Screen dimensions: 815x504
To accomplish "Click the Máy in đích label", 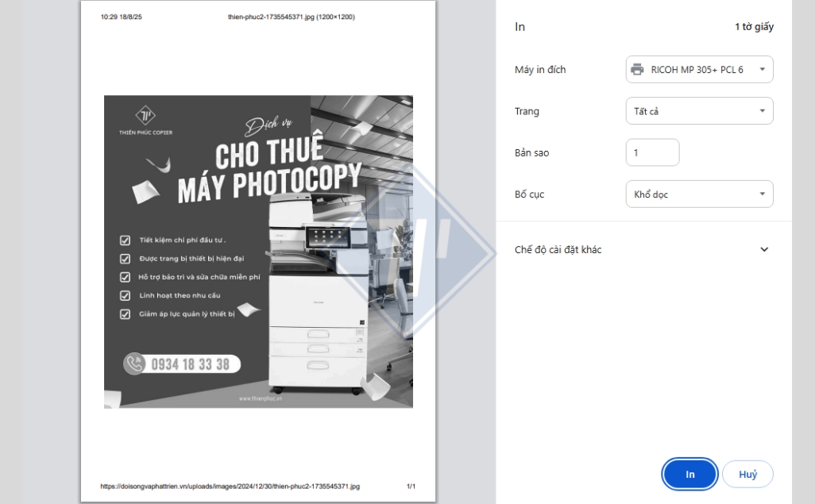I will coord(540,70).
